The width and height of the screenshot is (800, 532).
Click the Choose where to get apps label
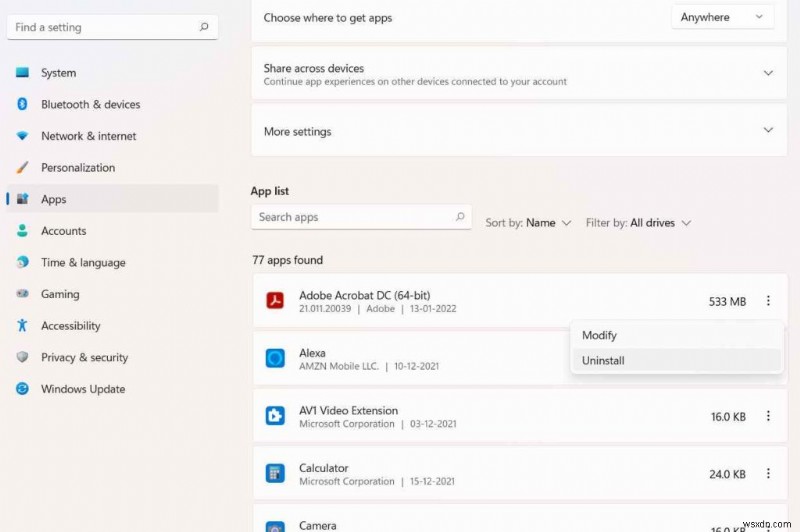pyautogui.click(x=328, y=18)
